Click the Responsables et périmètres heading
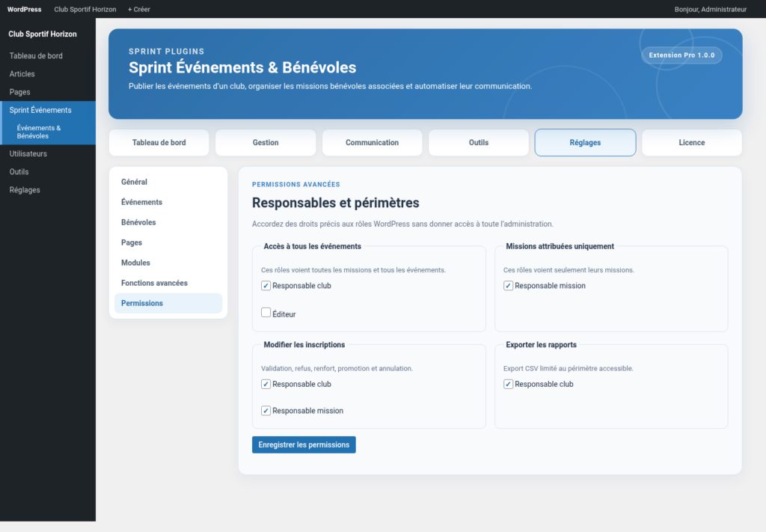The width and height of the screenshot is (766, 532). point(336,203)
